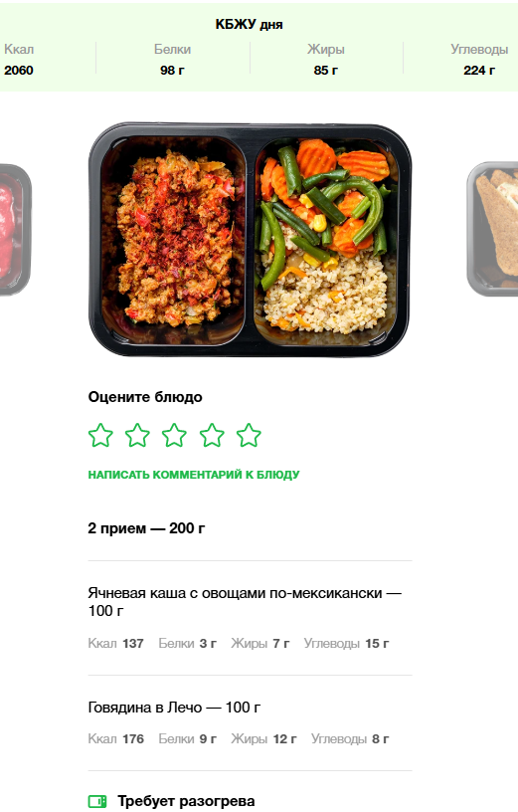
Task: Click the Требует разогрева label
Action: click(186, 801)
